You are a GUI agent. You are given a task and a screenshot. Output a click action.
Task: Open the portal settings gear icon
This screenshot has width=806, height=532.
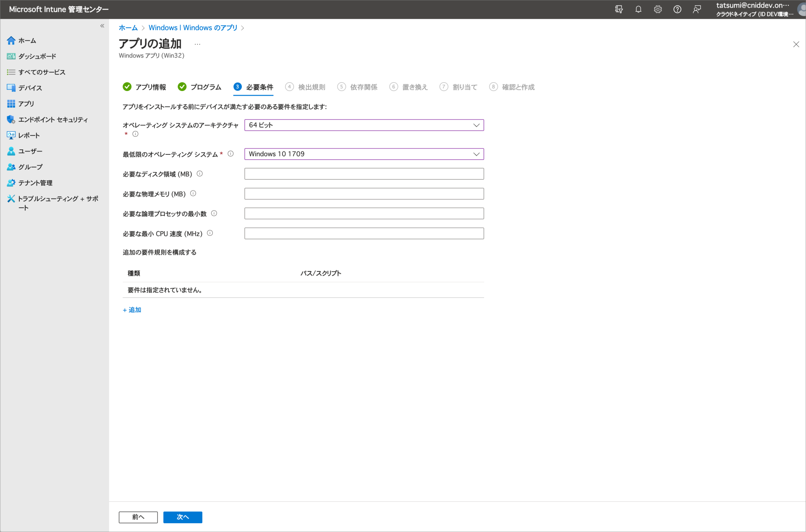click(658, 9)
